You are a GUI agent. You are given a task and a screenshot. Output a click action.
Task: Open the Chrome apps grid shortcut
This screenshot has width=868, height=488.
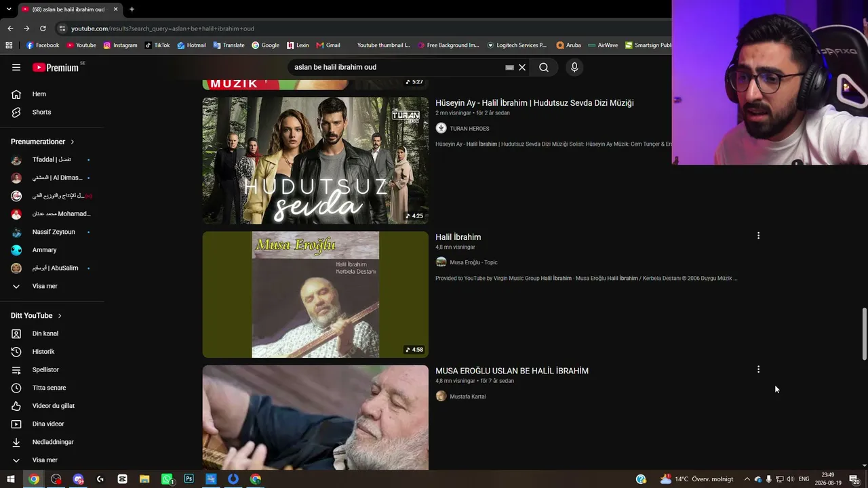click(x=9, y=45)
